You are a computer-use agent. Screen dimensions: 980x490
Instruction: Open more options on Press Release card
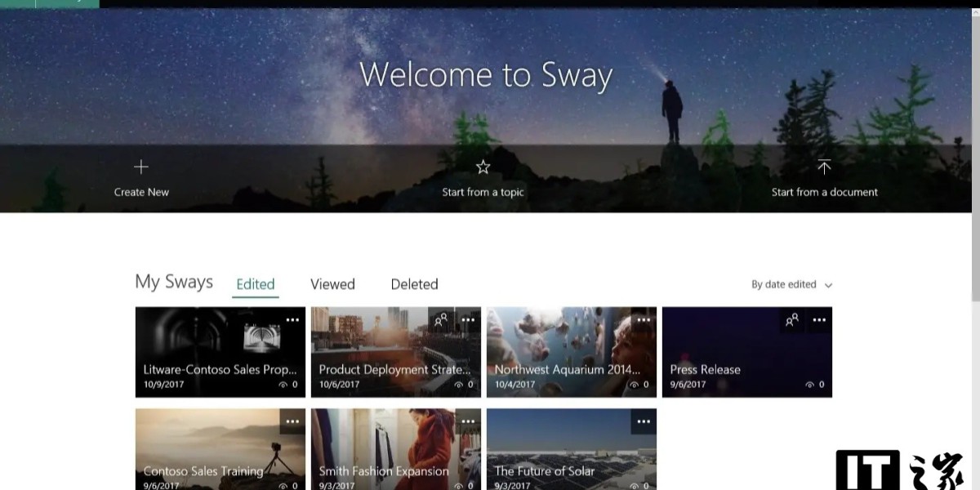[819, 320]
